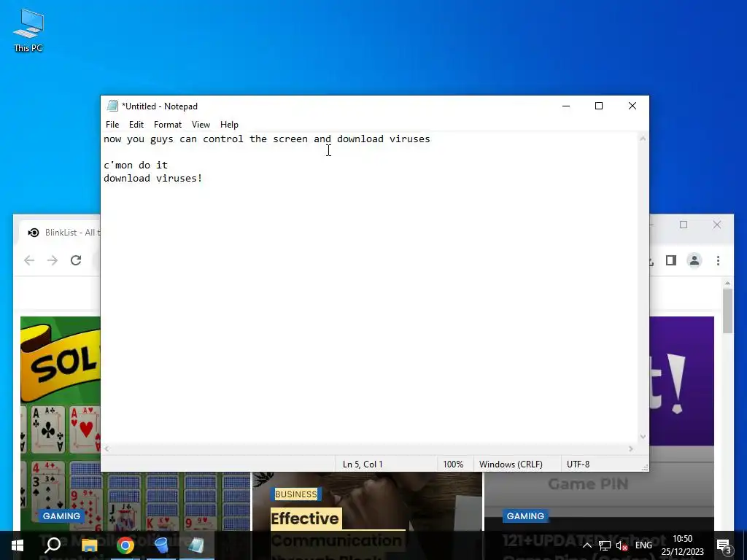Click Chrome's forward arrow button
The width and height of the screenshot is (747, 560).
point(53,260)
